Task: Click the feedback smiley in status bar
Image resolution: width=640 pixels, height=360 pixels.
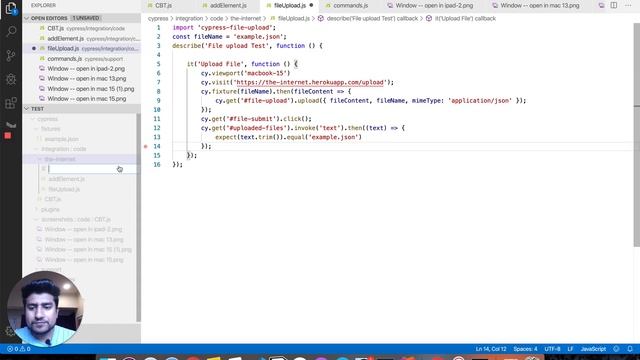Action: [616, 349]
